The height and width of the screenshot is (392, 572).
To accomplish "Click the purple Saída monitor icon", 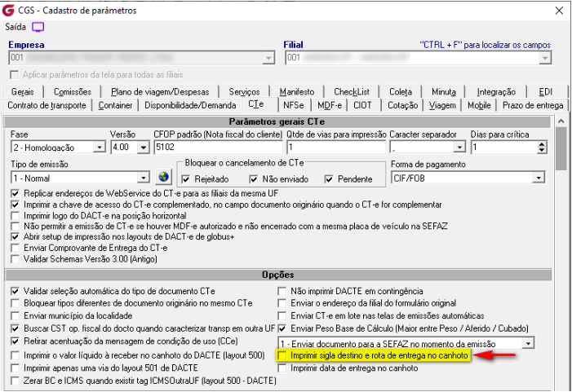I will (38, 28).
